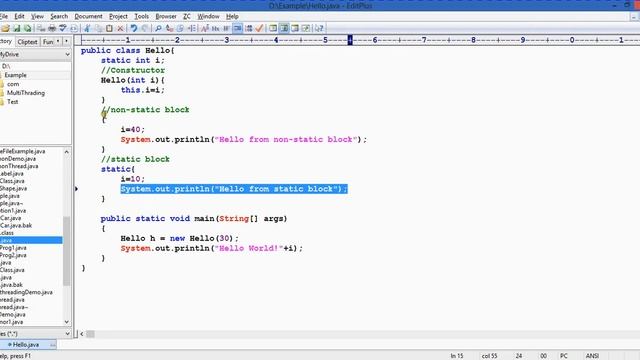
Task: Select the com folder
Action: pyautogui.click(x=13, y=84)
